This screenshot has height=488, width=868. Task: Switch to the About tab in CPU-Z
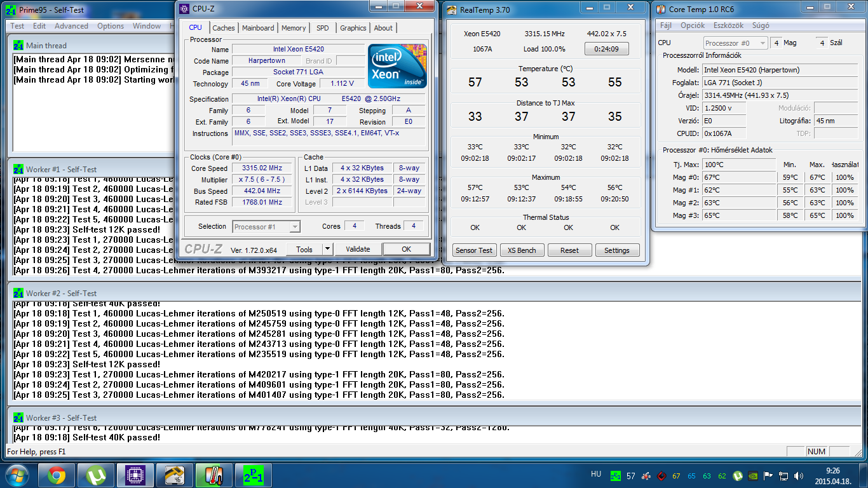point(383,28)
